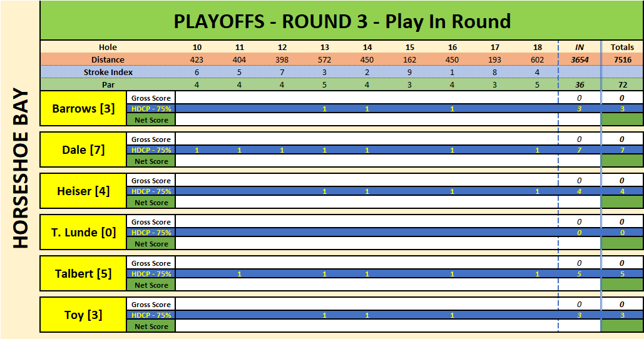644x339 pixels.
Task: Click Barrows' gross score cell for hole 10
Action: pos(197,98)
